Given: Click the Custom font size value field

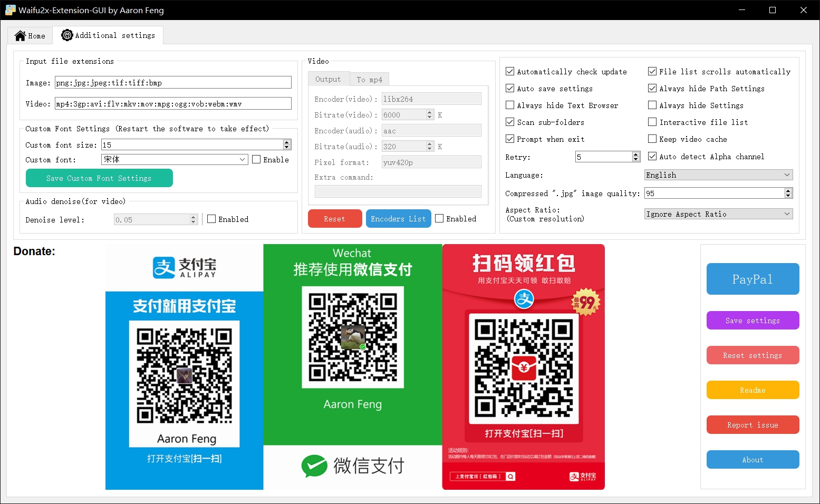Looking at the screenshot, I should click(x=192, y=144).
